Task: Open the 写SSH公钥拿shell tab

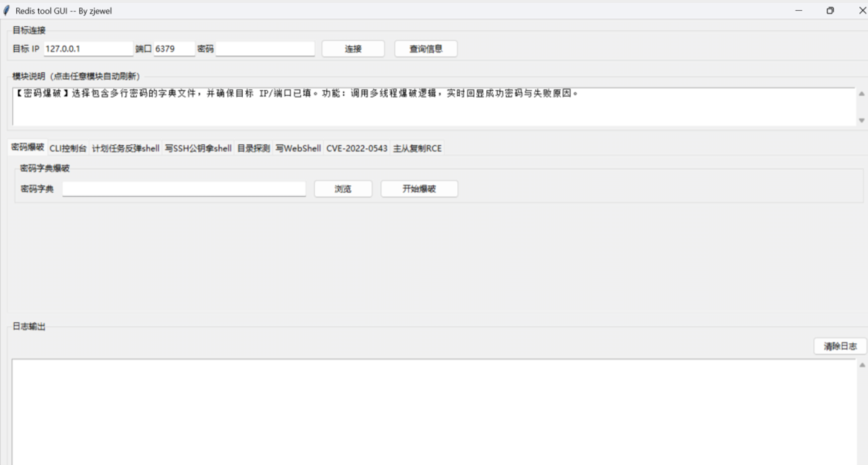Action: click(x=198, y=148)
